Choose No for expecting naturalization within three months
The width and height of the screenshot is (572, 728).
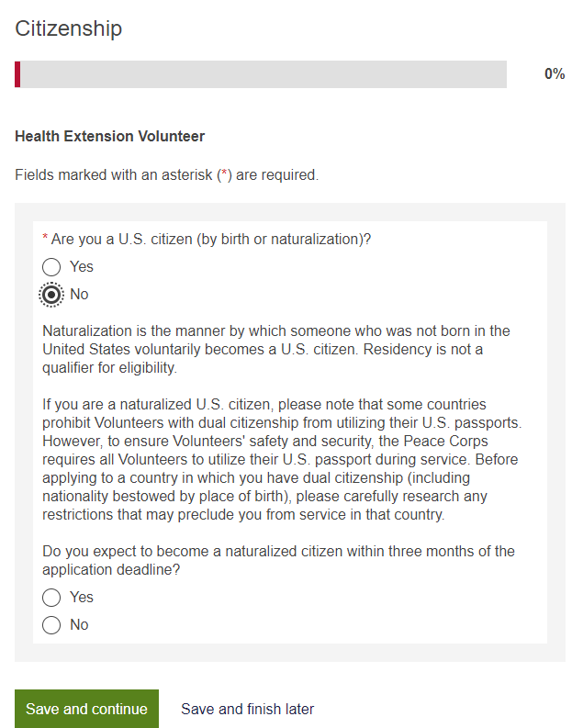(x=52, y=625)
